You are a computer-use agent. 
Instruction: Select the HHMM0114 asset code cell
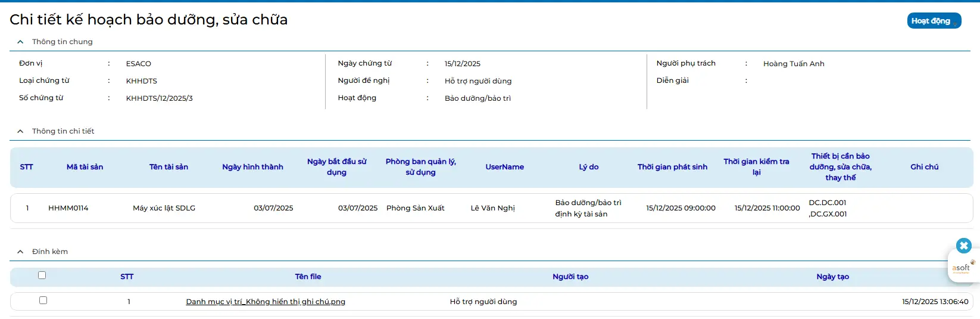tap(68, 208)
